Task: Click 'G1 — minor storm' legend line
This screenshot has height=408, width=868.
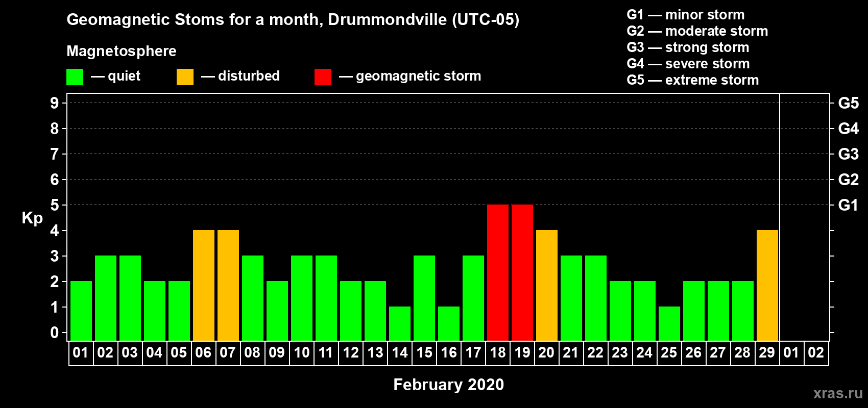Action: pyautogui.click(x=685, y=15)
